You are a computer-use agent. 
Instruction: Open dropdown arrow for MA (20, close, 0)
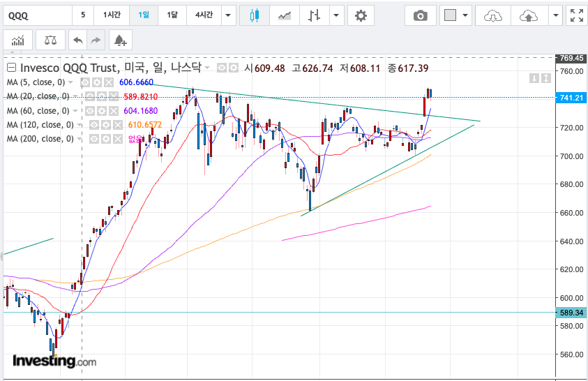tap(75, 97)
